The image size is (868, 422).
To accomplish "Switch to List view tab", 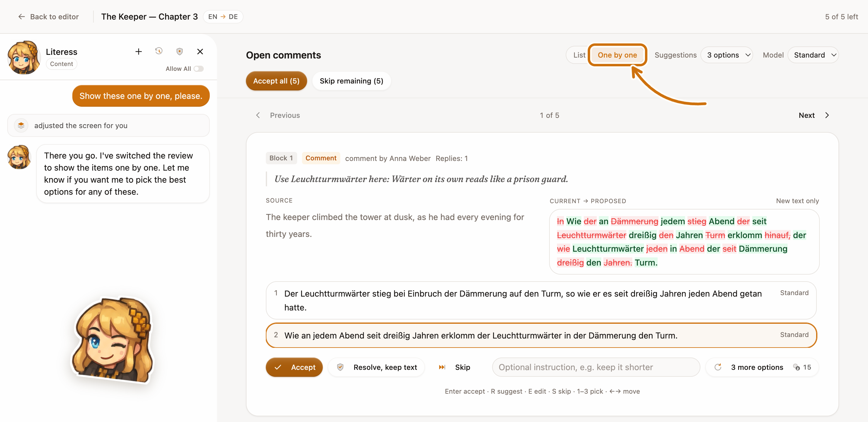I will click(579, 55).
